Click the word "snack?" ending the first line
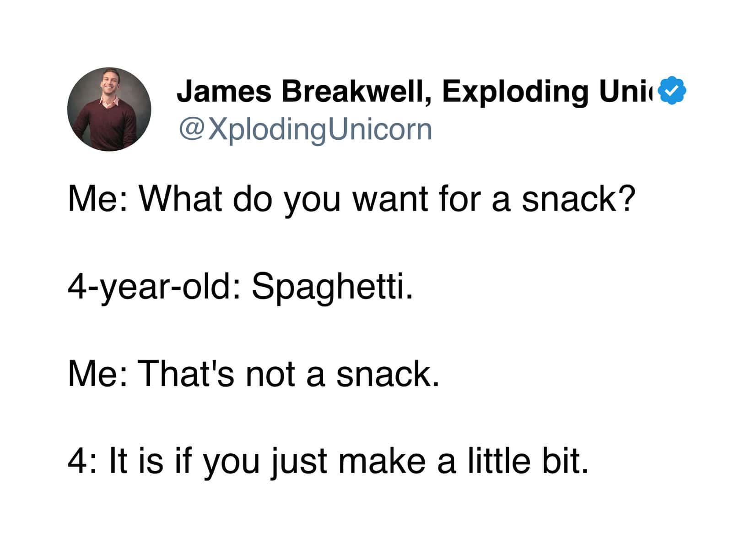 (579, 199)
